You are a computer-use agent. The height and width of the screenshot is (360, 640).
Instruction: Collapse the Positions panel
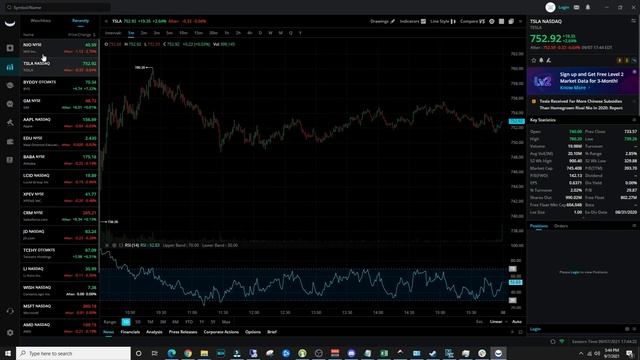pyautogui.click(x=634, y=226)
